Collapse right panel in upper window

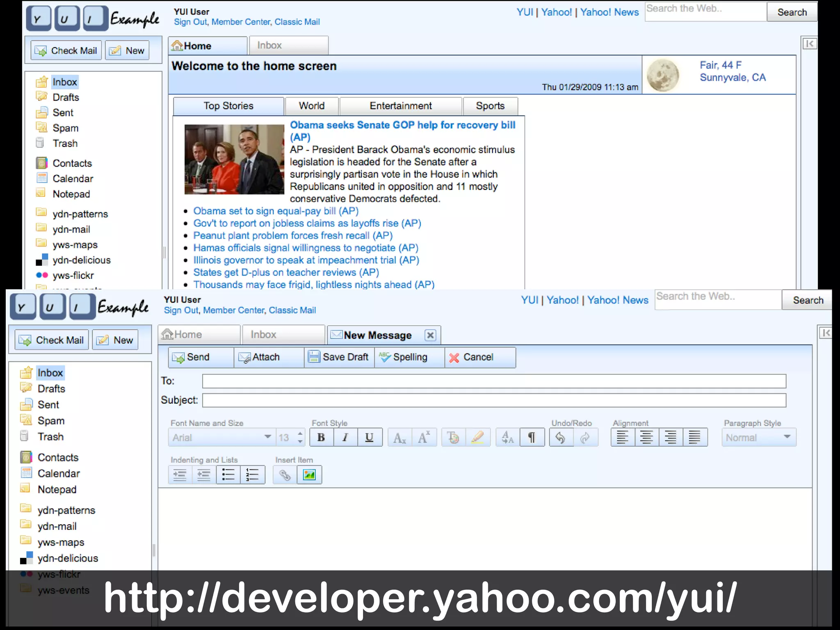click(x=810, y=44)
